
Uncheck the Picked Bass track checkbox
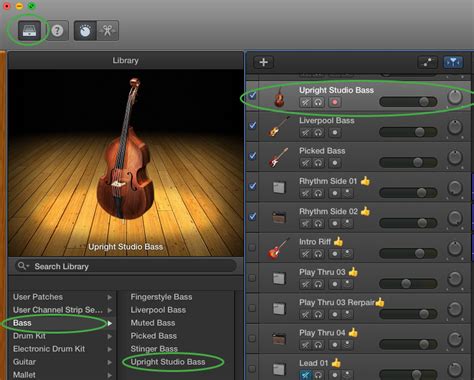tap(253, 156)
